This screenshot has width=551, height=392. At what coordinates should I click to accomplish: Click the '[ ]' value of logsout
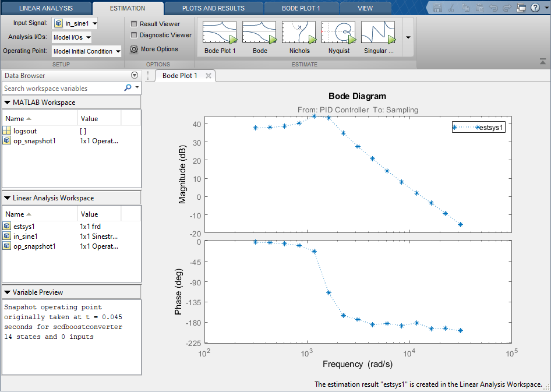point(83,131)
